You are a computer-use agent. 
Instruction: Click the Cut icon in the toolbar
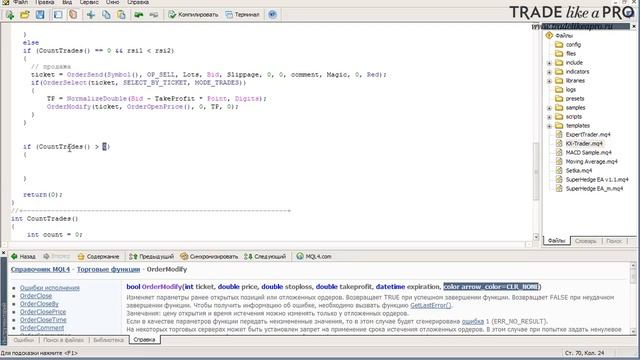91,15
